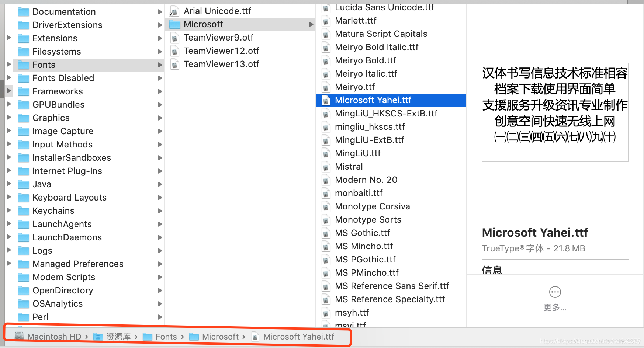Go to Fonts in path bar

coord(166,337)
